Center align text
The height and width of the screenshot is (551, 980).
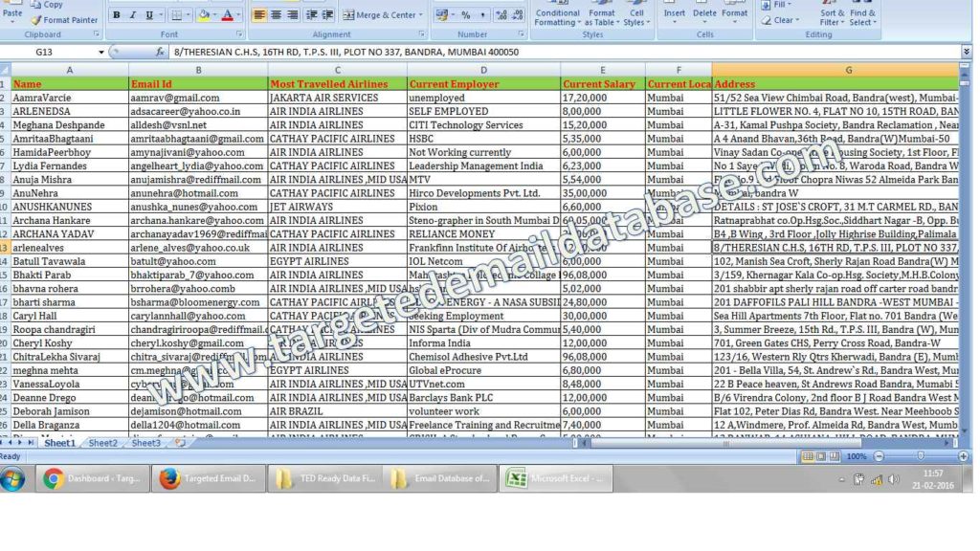[x=276, y=15]
